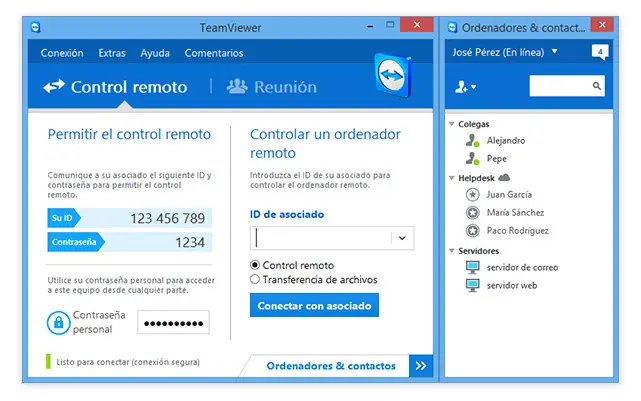Collapse the Colegas group
This screenshot has width=641, height=401.
[452, 124]
